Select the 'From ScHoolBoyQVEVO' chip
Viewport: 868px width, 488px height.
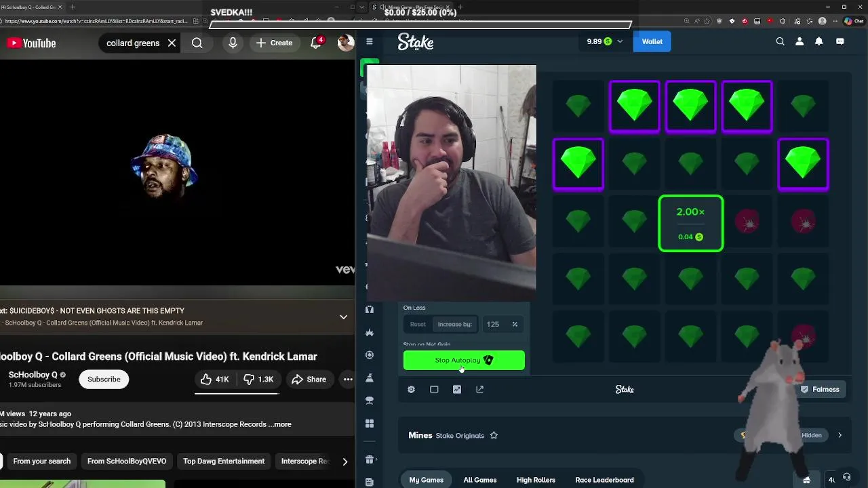point(127,462)
